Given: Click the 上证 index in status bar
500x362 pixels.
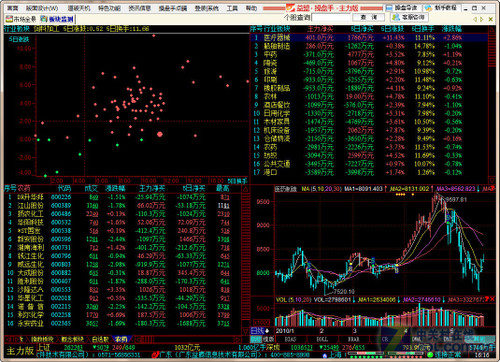Looking at the screenshot, I should point(43,347).
